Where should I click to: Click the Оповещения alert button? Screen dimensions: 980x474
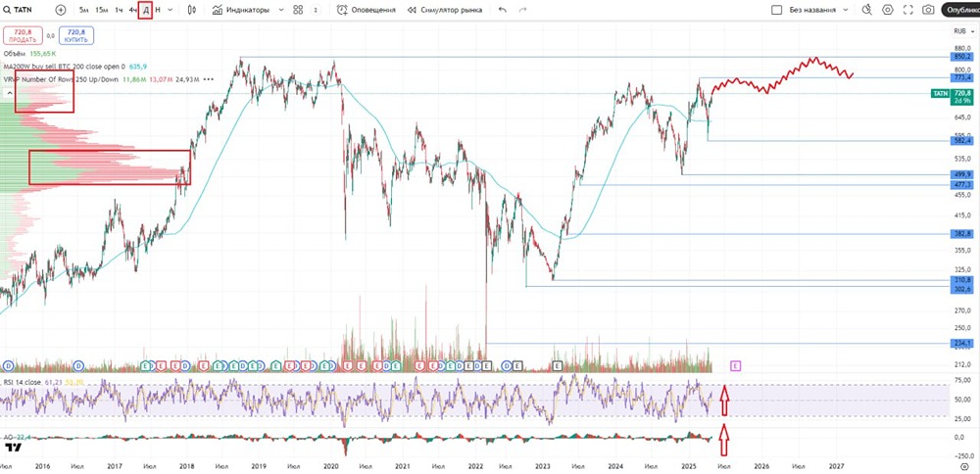click(x=367, y=10)
